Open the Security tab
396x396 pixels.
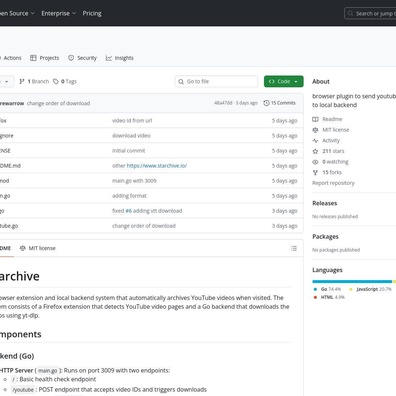click(82, 58)
